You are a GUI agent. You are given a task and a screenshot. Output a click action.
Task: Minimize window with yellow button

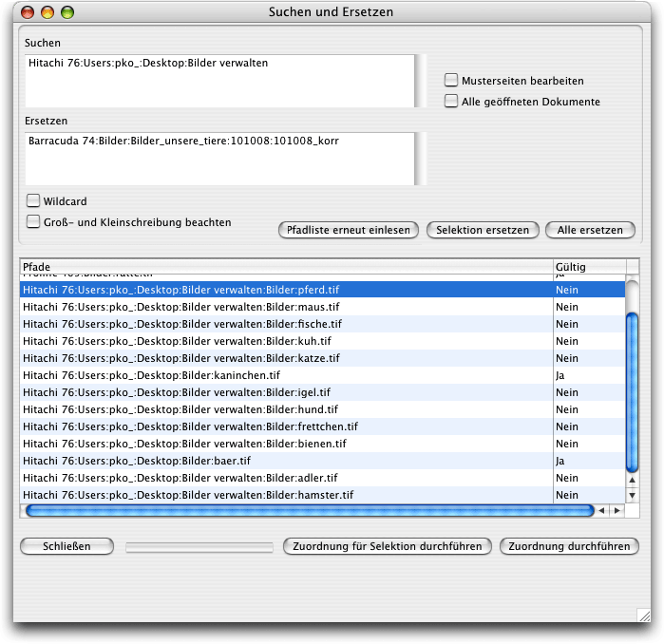click(x=47, y=12)
